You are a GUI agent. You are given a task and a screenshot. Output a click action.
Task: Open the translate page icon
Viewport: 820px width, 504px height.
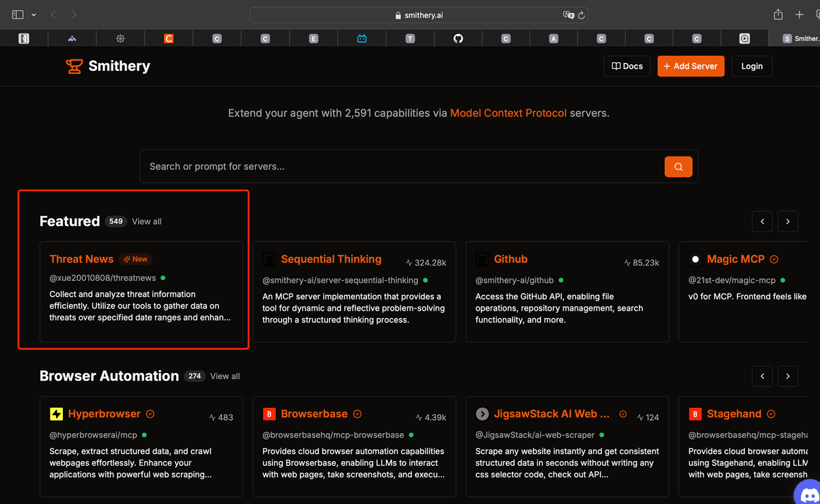(x=568, y=15)
